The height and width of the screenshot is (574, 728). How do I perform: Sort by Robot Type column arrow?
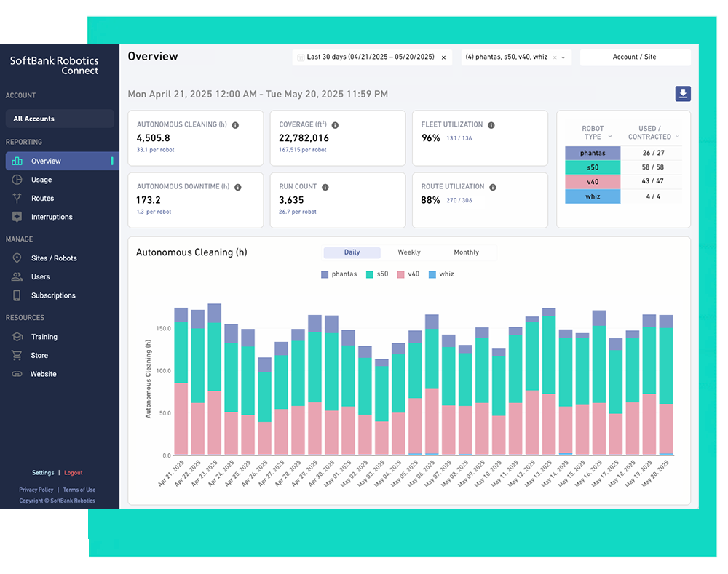tap(610, 137)
